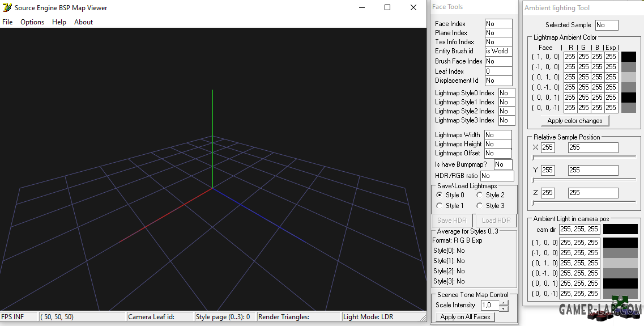The height and width of the screenshot is (326, 644).
Task: Click the Brush Face Index field
Action: [x=498, y=61]
